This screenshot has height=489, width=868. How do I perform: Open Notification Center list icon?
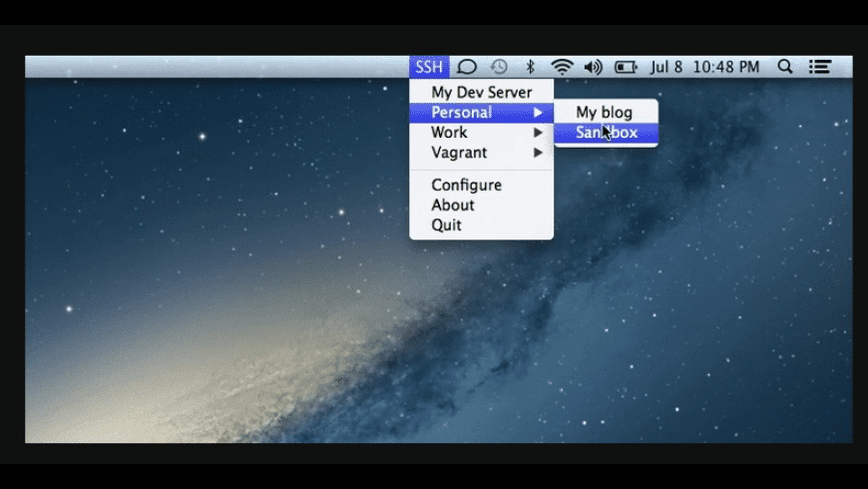point(820,67)
